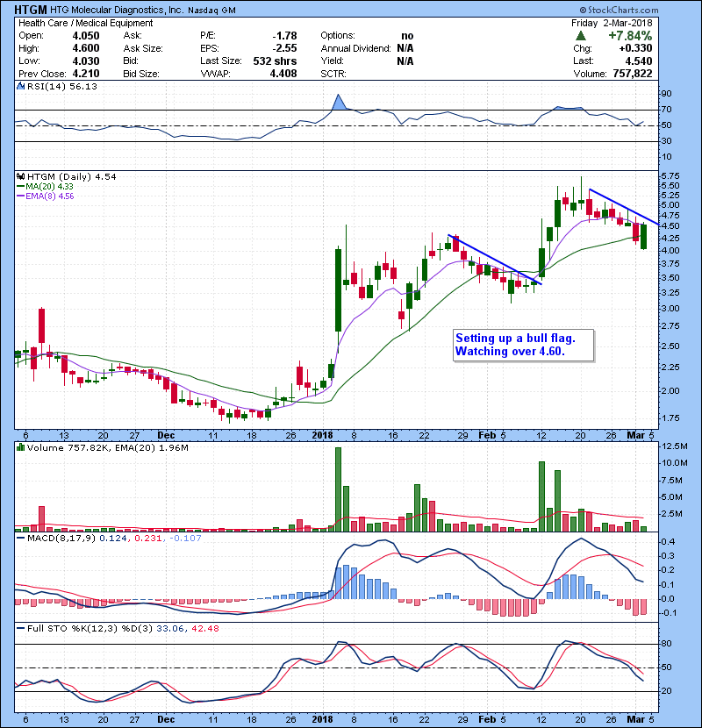Select the green up-arrow change indicator
The width and height of the screenshot is (702, 728).
tap(580, 36)
